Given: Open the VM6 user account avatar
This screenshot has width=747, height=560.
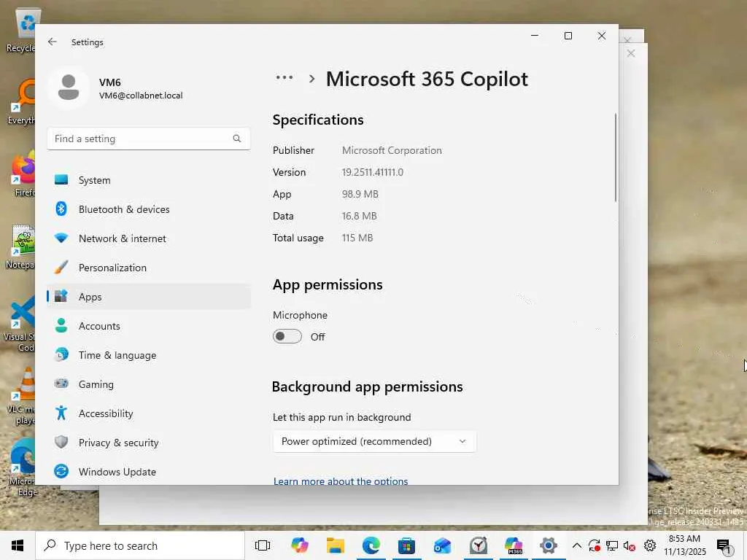Looking at the screenshot, I should pos(69,87).
